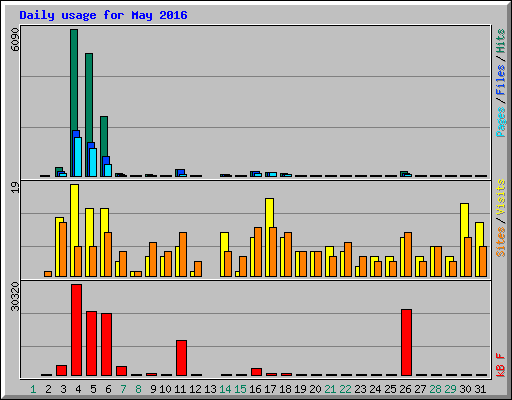
Task: Click the day label 30
Action: click(x=465, y=389)
